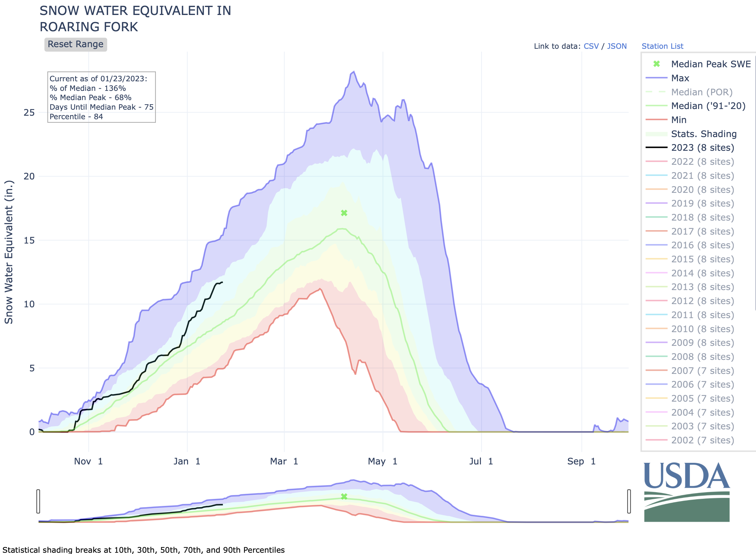The image size is (756, 554).
Task: Enable the 2002 (7 sites) trace
Action: (702, 440)
